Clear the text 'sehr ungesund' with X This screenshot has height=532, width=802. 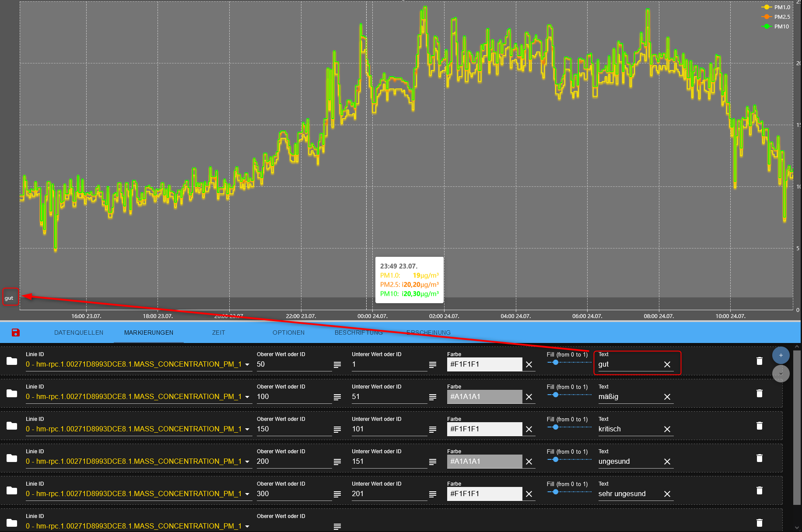point(667,494)
